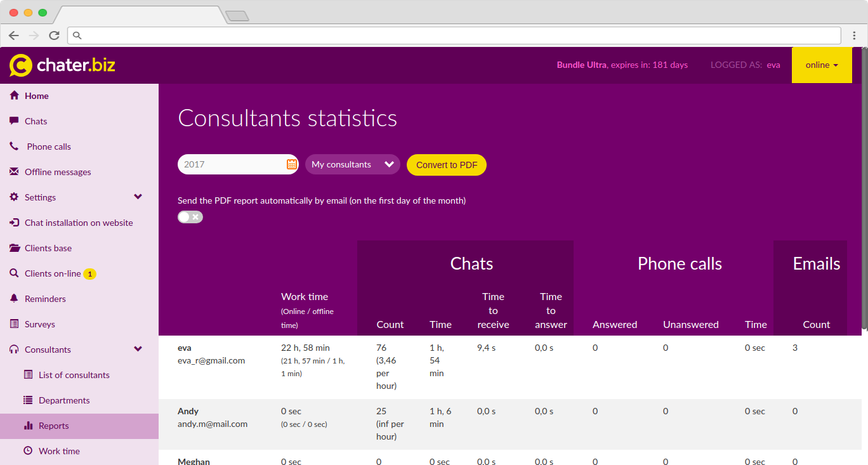
Task: Open the My consultants dropdown
Action: point(353,164)
